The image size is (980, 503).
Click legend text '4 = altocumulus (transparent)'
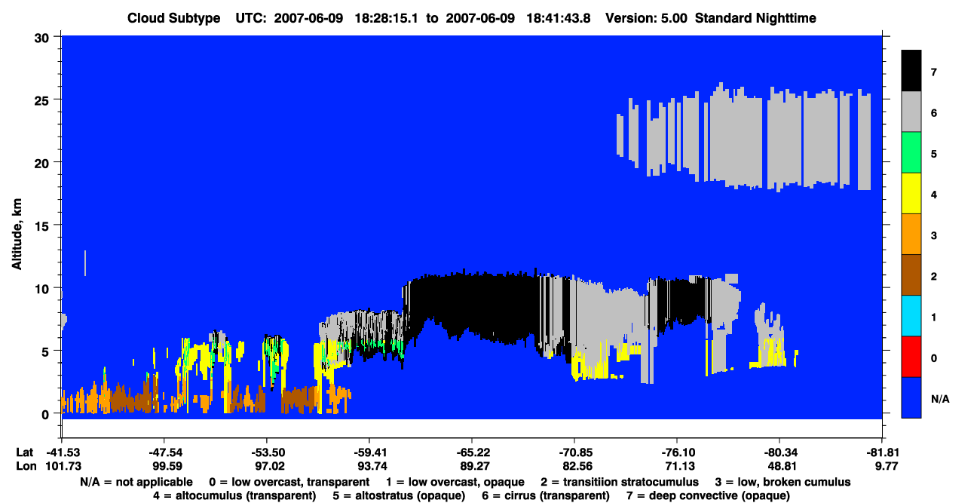(x=234, y=495)
